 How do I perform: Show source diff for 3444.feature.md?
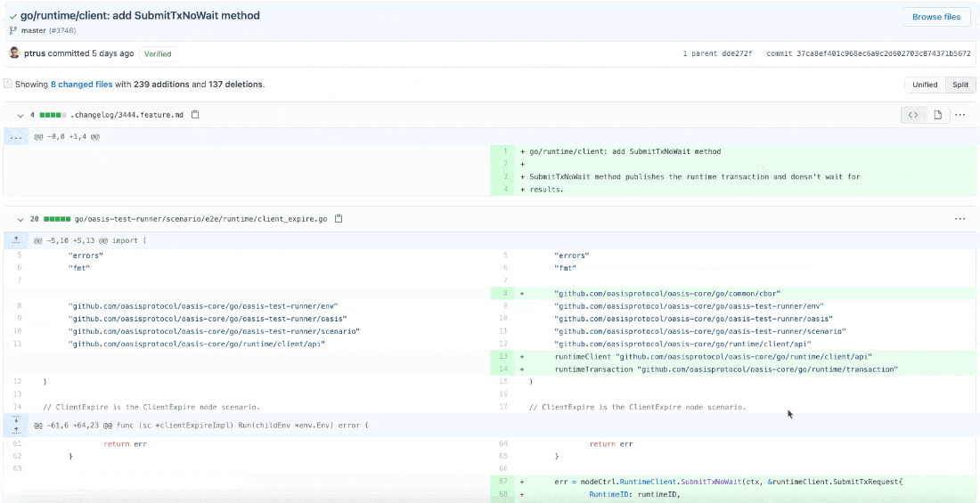tap(913, 115)
